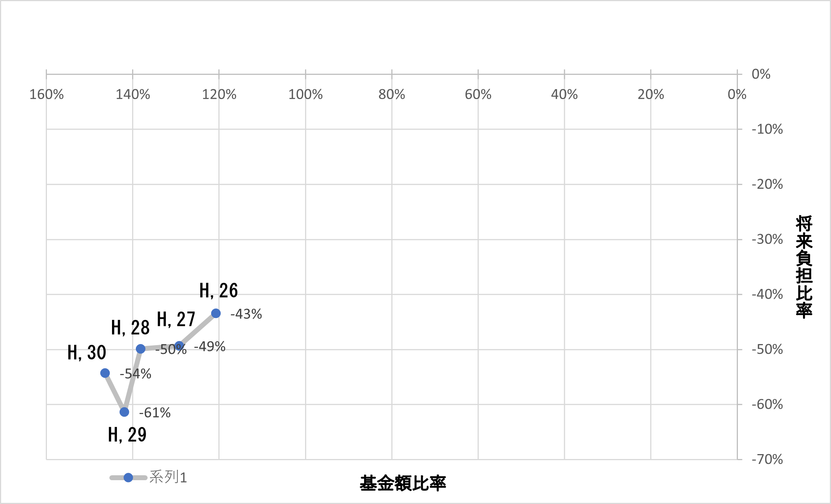
Task: Select the 100% horizontal axis tick label
Action: click(305, 95)
